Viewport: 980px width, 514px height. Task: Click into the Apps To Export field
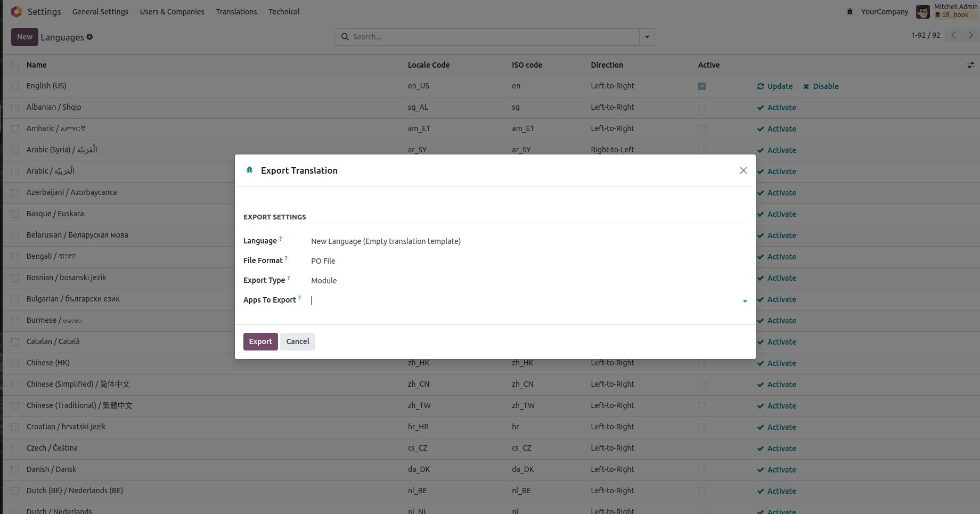(522, 300)
